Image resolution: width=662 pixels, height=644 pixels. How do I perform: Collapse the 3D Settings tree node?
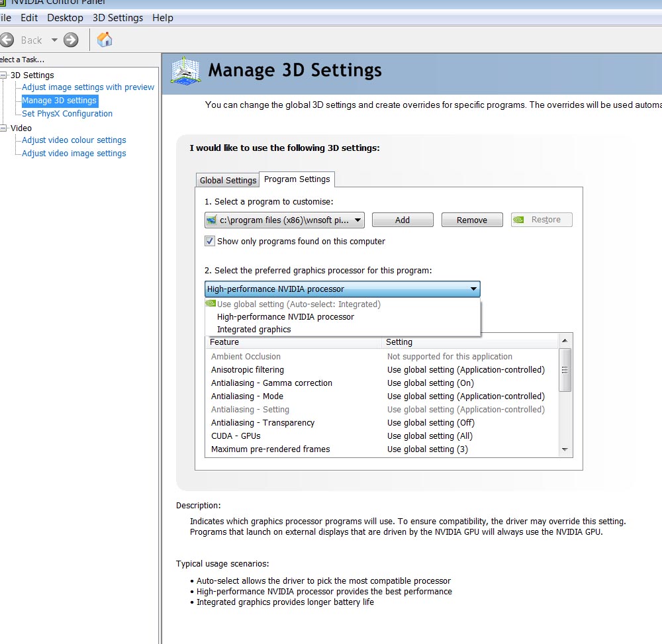(x=3, y=75)
